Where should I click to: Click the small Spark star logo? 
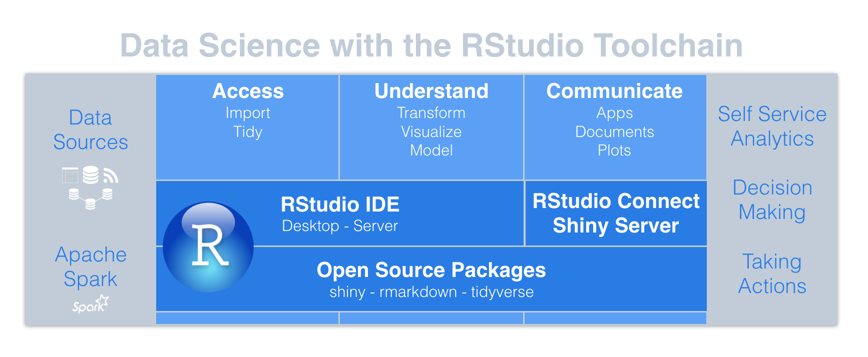[x=91, y=304]
